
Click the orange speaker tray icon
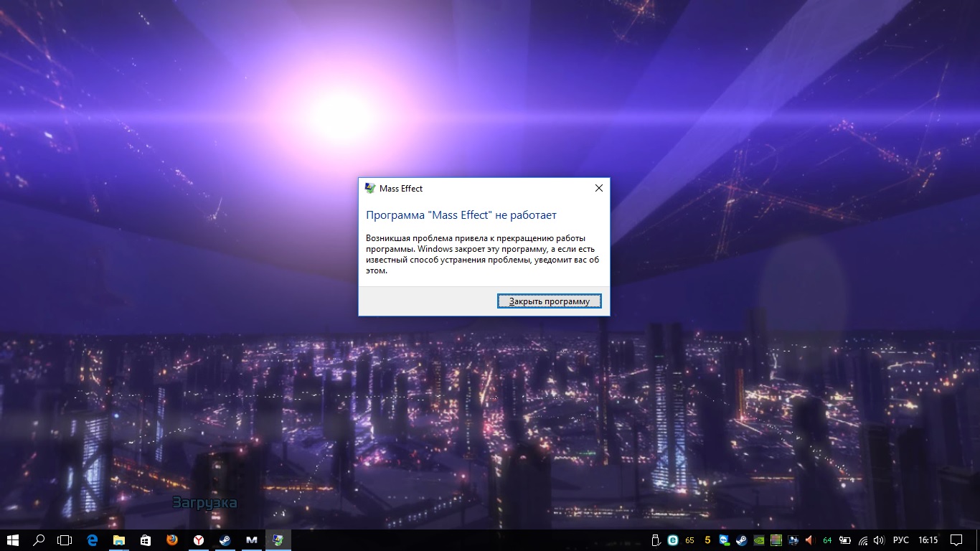tap(810, 540)
